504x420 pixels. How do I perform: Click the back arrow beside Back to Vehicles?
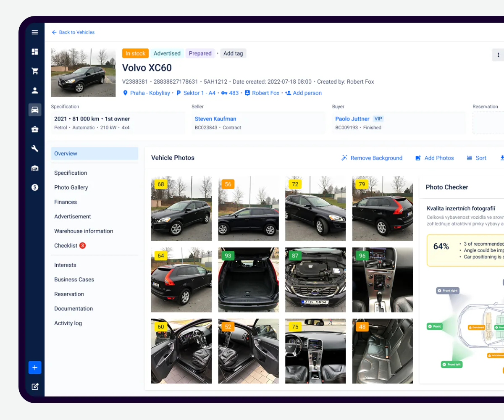pos(54,32)
